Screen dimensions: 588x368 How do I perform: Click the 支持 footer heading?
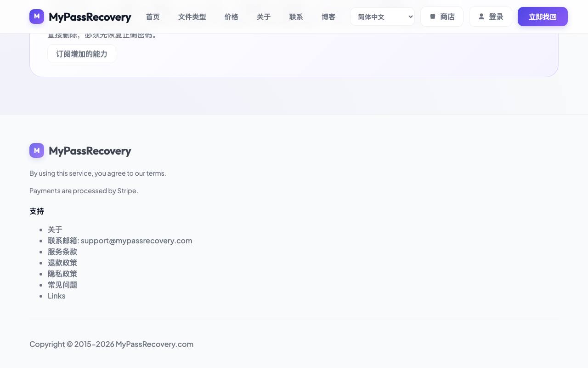coord(37,211)
